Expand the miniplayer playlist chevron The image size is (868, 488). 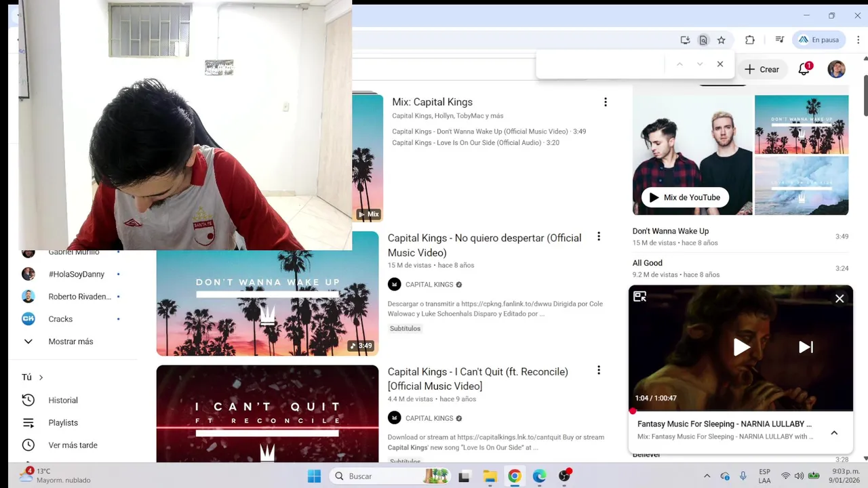point(834,432)
